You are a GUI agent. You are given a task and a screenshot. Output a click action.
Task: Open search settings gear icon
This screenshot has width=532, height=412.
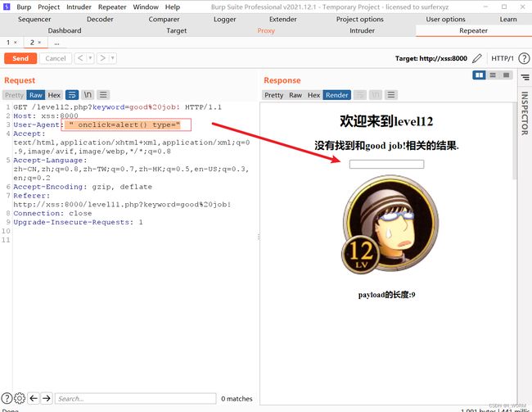[20, 398]
